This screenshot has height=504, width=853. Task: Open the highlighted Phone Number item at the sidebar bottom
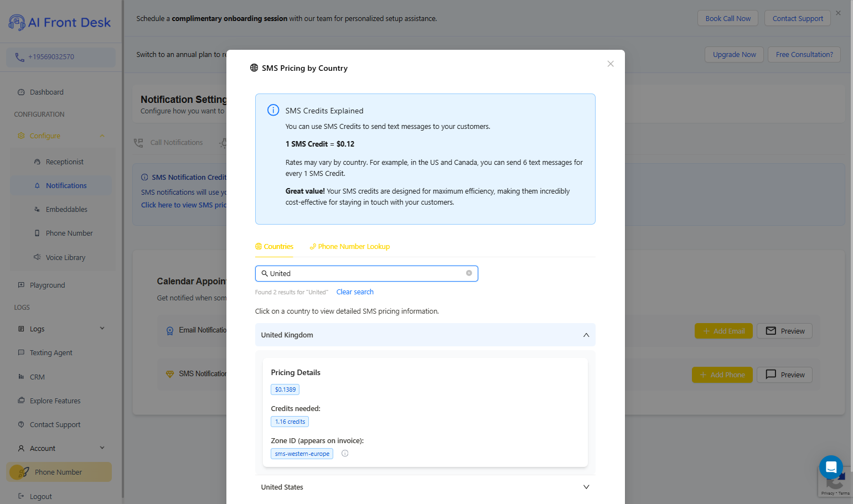(x=59, y=472)
